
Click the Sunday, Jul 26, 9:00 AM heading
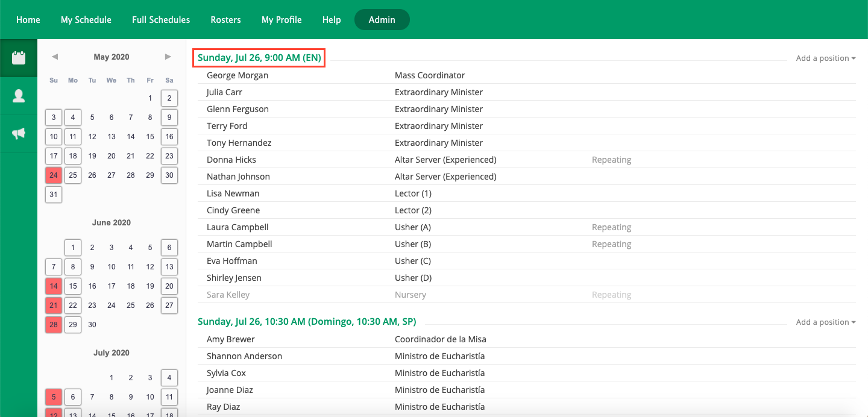point(259,58)
